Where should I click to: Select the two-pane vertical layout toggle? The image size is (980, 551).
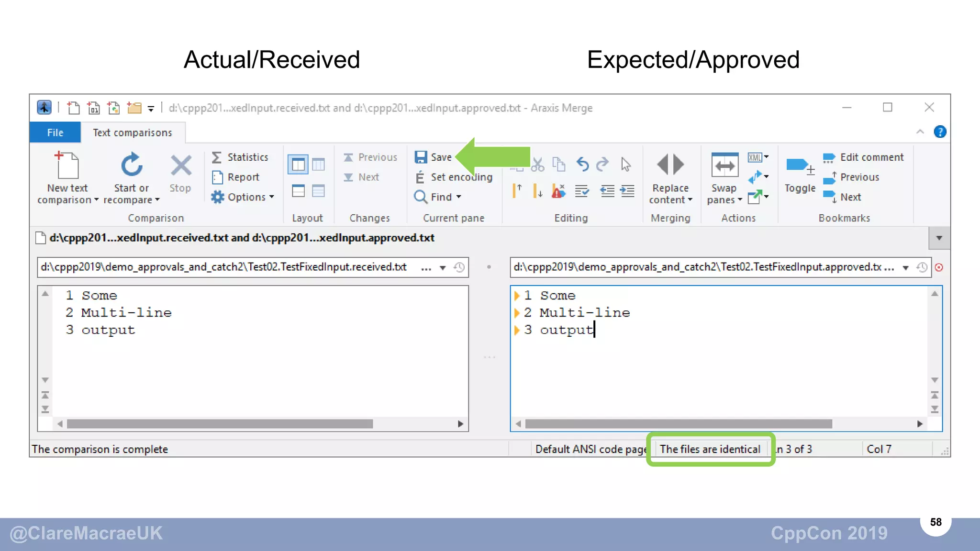point(298,165)
